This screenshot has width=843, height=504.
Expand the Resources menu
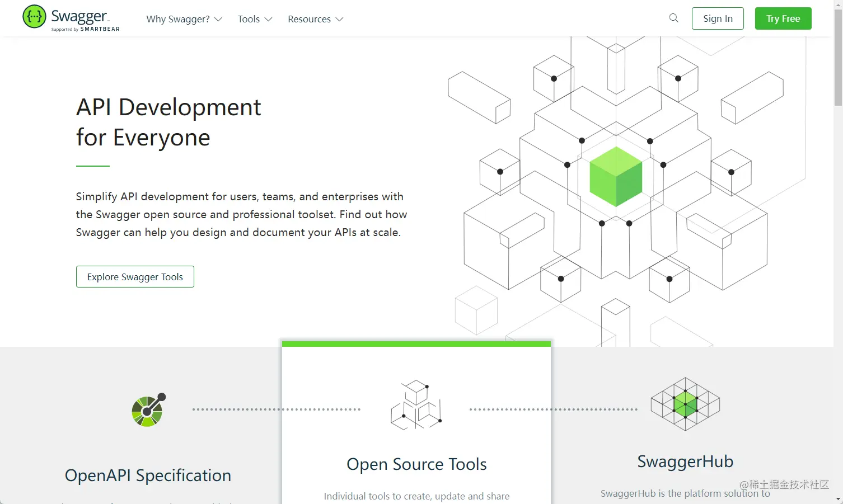click(x=316, y=19)
